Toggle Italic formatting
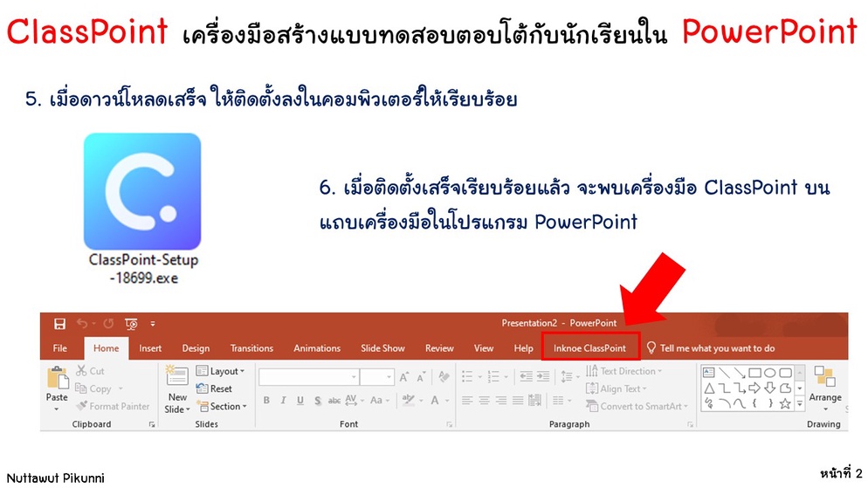This screenshot has width=868, height=488. [283, 400]
